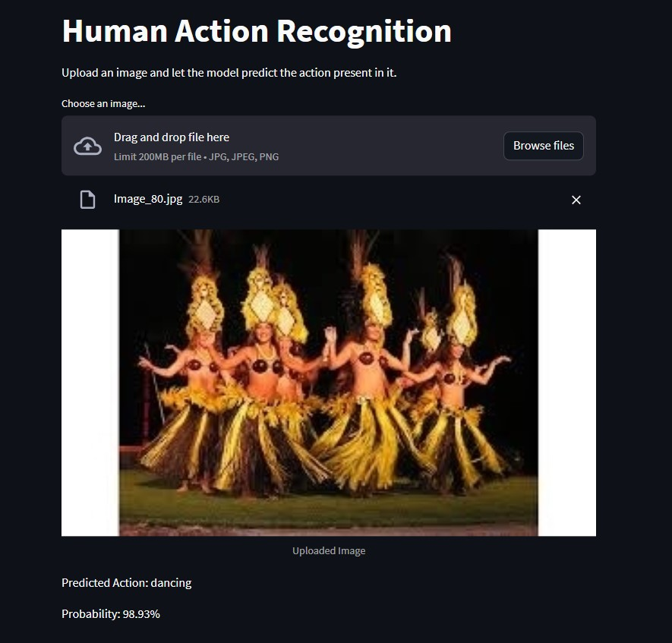Screen dimensions: 672x643
Task: Click the Predicted Action: dancing result
Action: [x=127, y=582]
